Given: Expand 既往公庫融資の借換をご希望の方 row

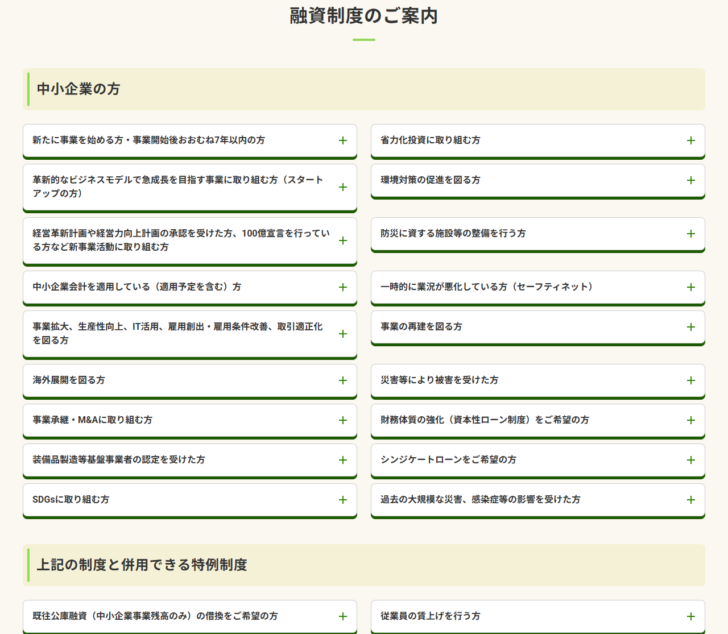Looking at the screenshot, I should tap(190, 617).
